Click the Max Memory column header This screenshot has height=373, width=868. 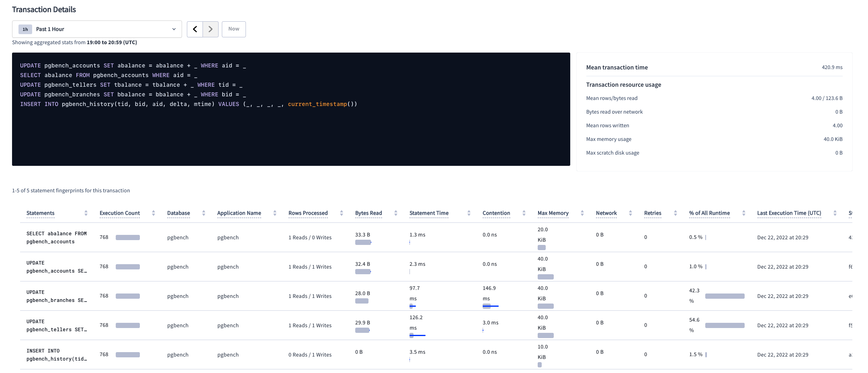553,213
